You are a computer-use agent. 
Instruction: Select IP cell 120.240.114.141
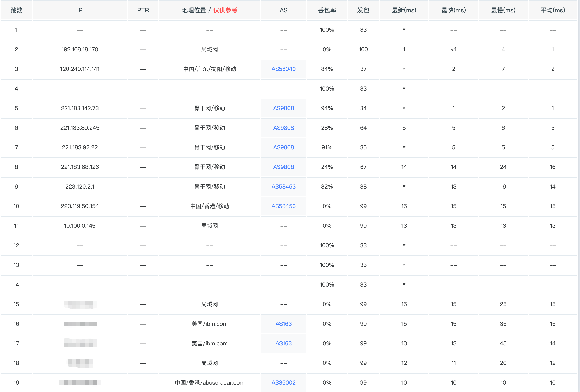(80, 69)
